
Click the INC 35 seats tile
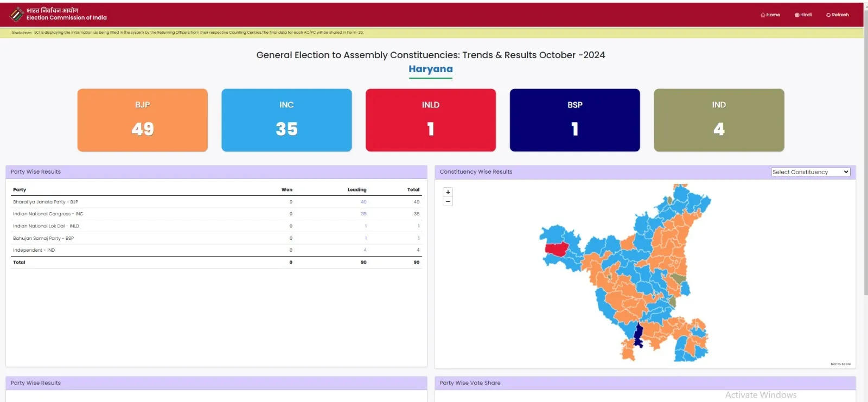click(x=286, y=120)
